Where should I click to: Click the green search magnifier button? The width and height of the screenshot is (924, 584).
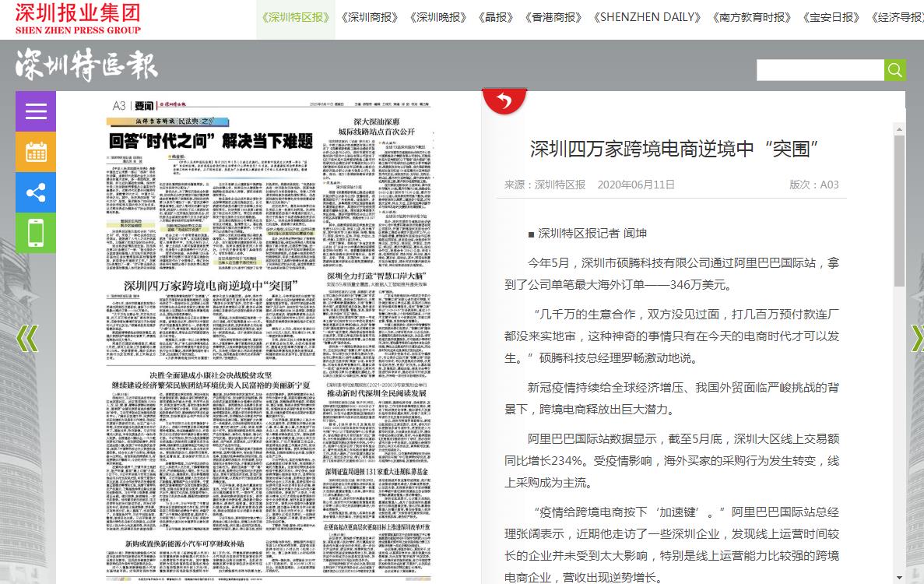pos(894,70)
